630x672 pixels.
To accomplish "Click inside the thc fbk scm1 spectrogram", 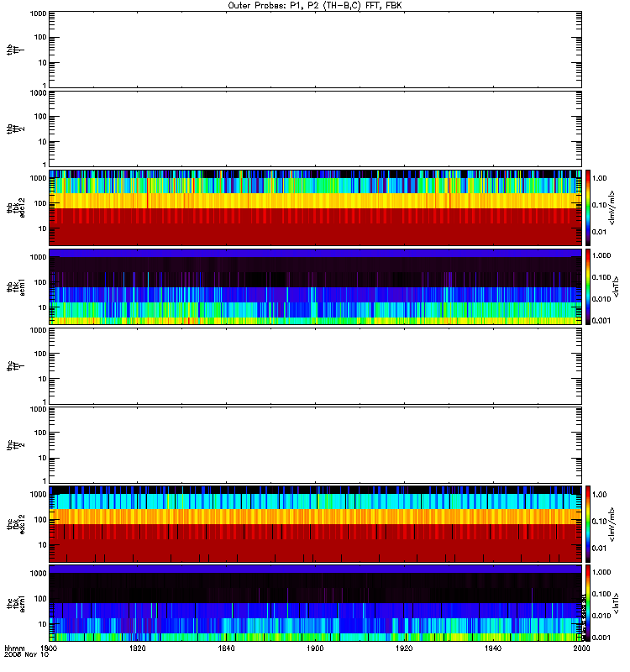I will coord(315,603).
